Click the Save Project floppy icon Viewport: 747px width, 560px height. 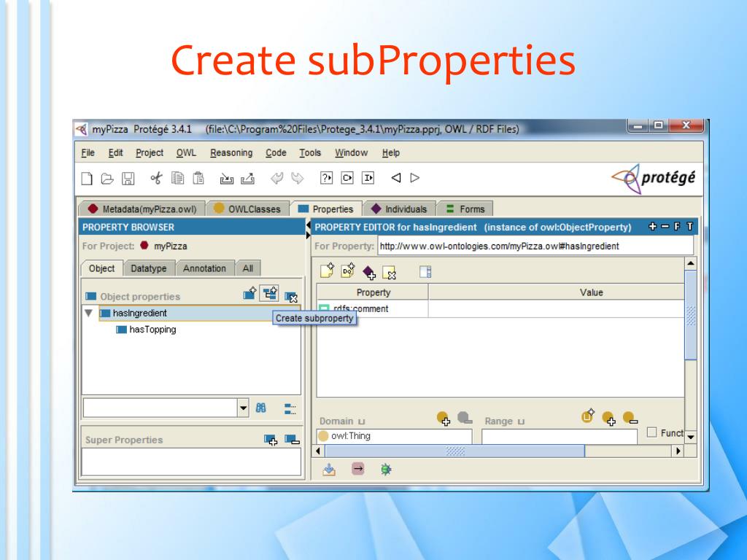128,179
